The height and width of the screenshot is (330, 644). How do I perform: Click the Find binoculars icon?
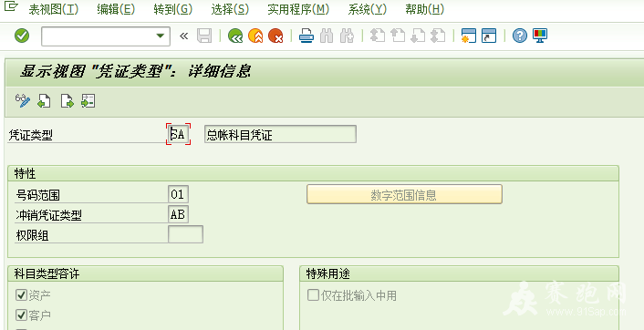327,36
